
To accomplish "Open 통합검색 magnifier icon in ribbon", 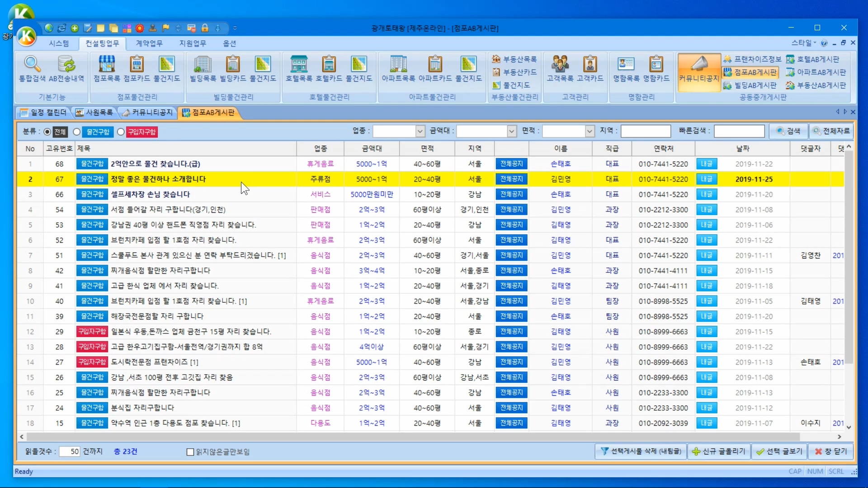I will 32,66.
